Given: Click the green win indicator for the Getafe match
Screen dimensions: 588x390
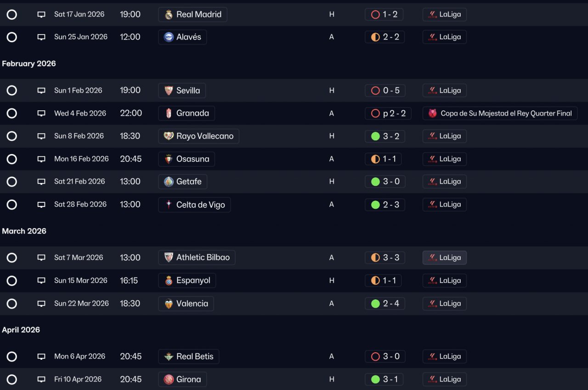Looking at the screenshot, I should click(375, 182).
